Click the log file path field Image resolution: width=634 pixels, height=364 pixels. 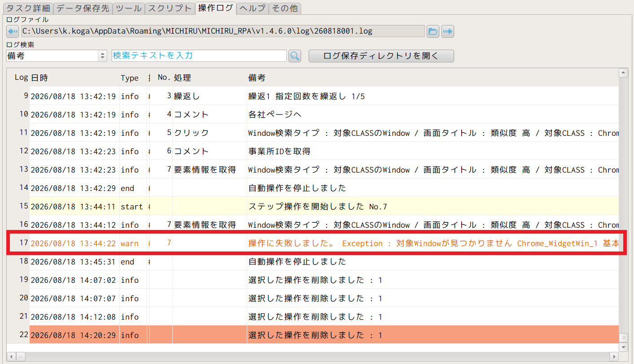(223, 31)
